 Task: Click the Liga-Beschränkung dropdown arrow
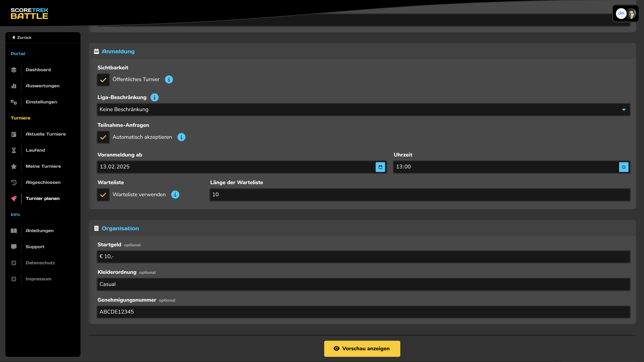624,110
